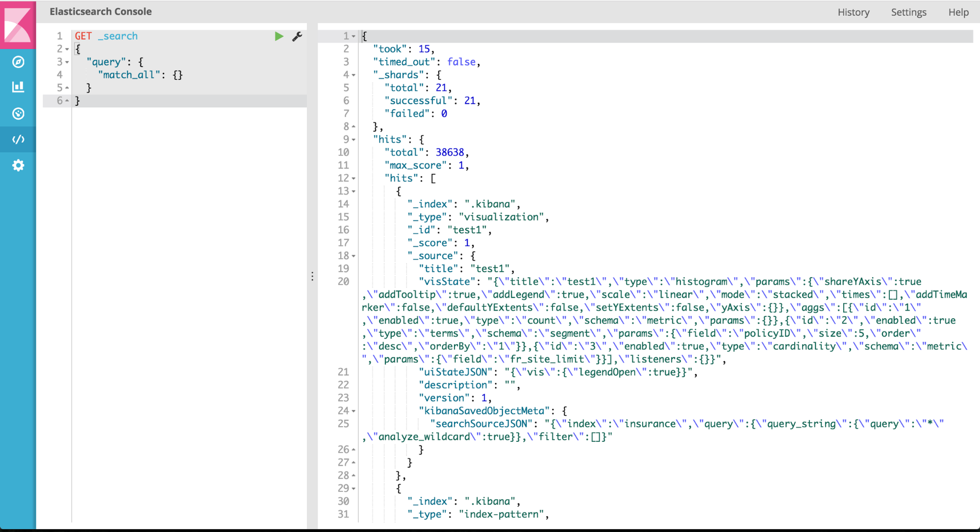
Task: Fold the "_source" object in response
Action: click(x=353, y=256)
